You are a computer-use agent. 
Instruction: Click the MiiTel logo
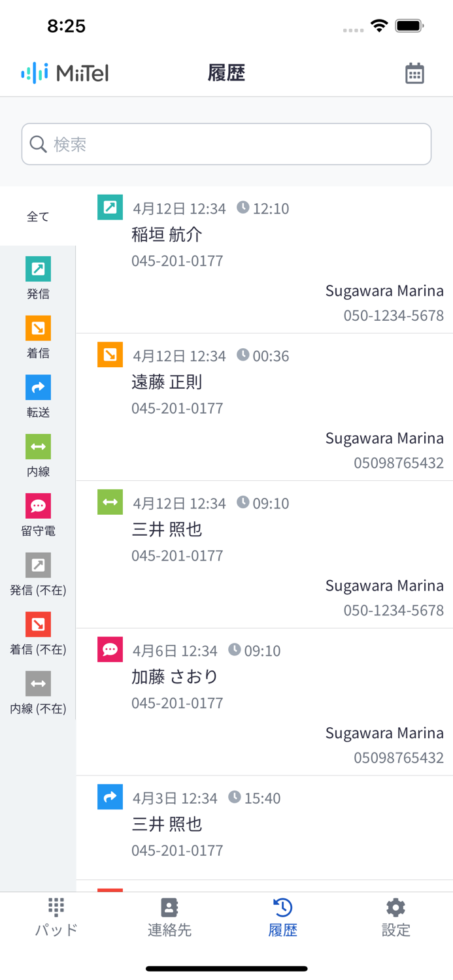point(65,73)
